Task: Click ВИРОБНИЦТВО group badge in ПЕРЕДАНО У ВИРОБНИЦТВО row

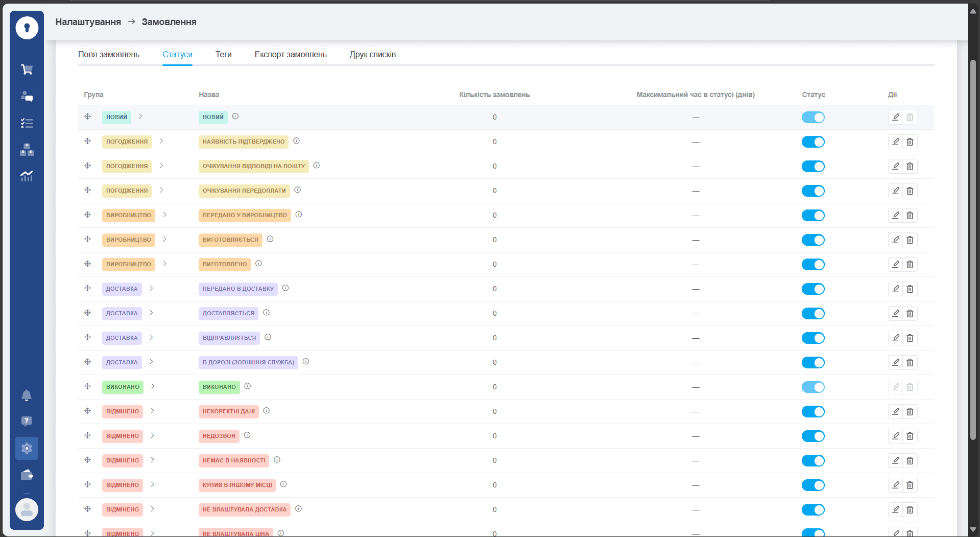Action: (x=129, y=215)
